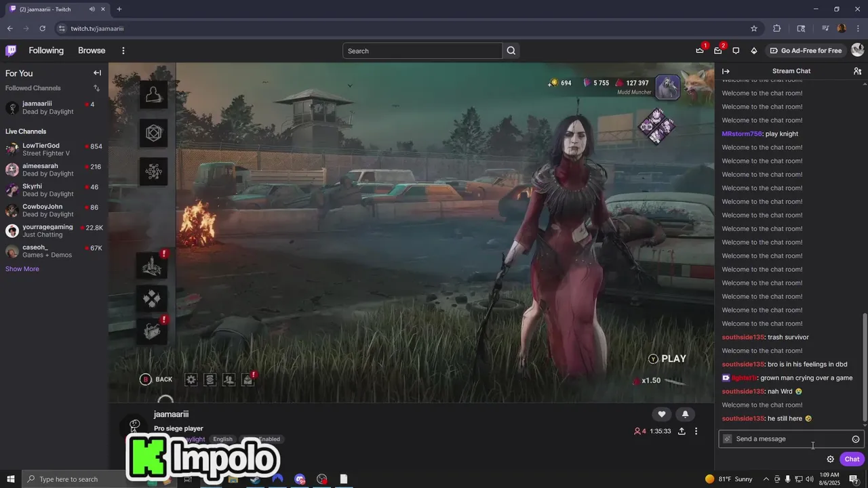Image resolution: width=868 pixels, height=488 pixels.
Task: Click the in-game PLAY button
Action: (667, 359)
